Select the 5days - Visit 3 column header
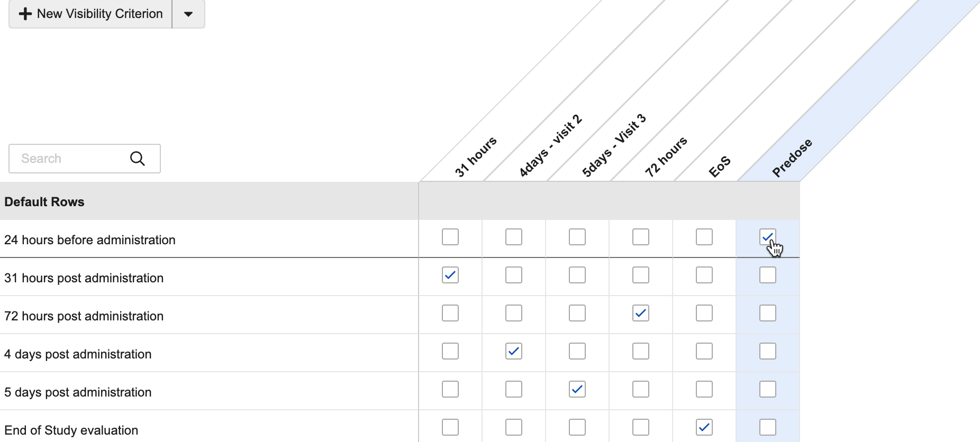The width and height of the screenshot is (980, 442). coord(614,145)
